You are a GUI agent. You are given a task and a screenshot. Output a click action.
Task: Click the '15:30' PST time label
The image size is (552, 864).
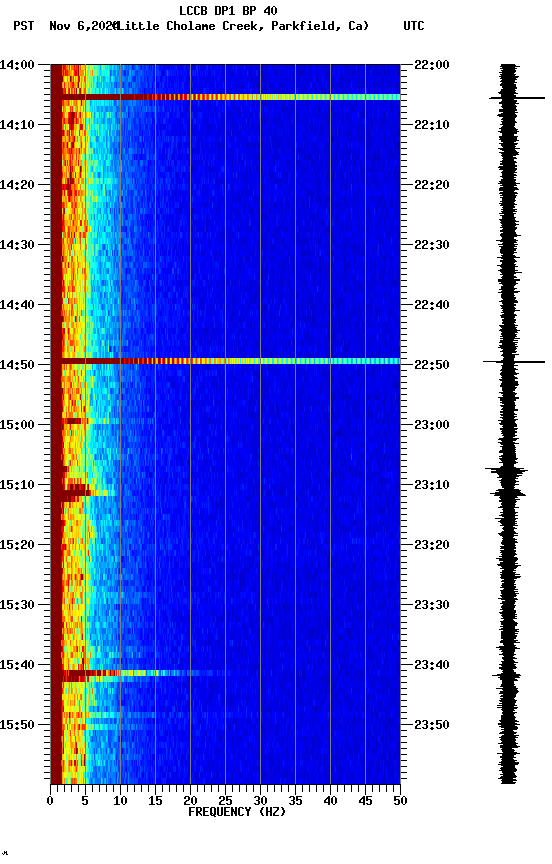tap(17, 605)
